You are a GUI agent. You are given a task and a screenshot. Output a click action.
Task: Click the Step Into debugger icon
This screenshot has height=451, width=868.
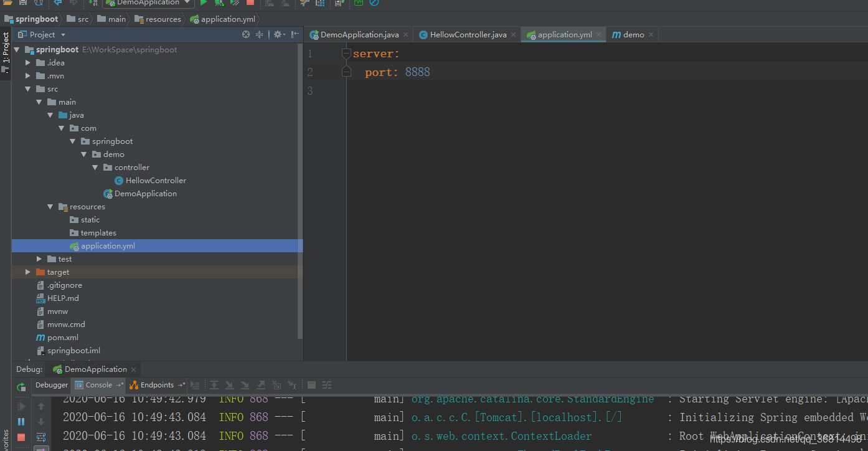tap(229, 385)
